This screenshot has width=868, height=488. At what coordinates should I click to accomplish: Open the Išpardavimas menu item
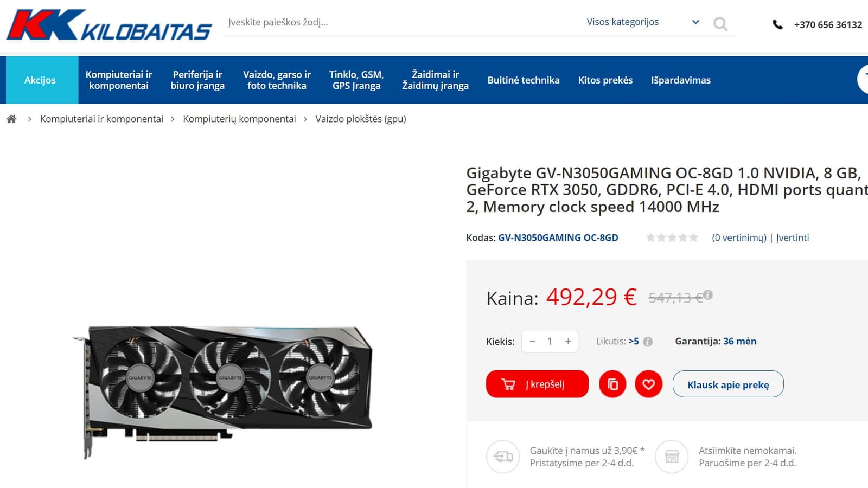pyautogui.click(x=681, y=80)
